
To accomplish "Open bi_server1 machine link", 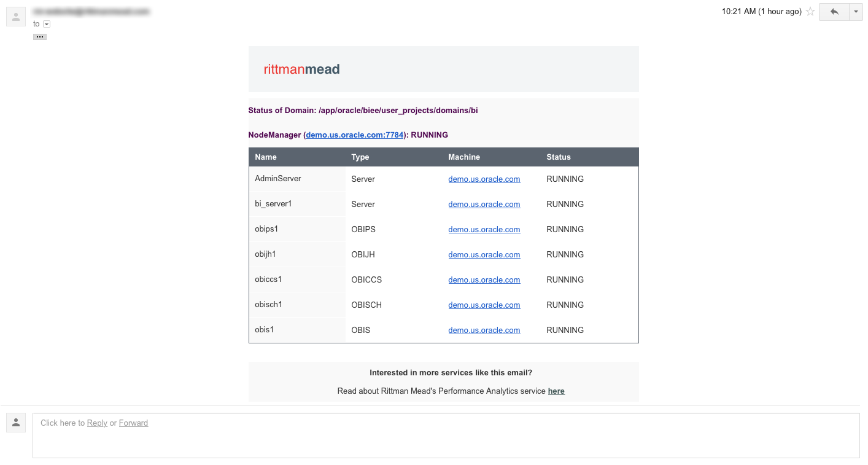I will (484, 205).
